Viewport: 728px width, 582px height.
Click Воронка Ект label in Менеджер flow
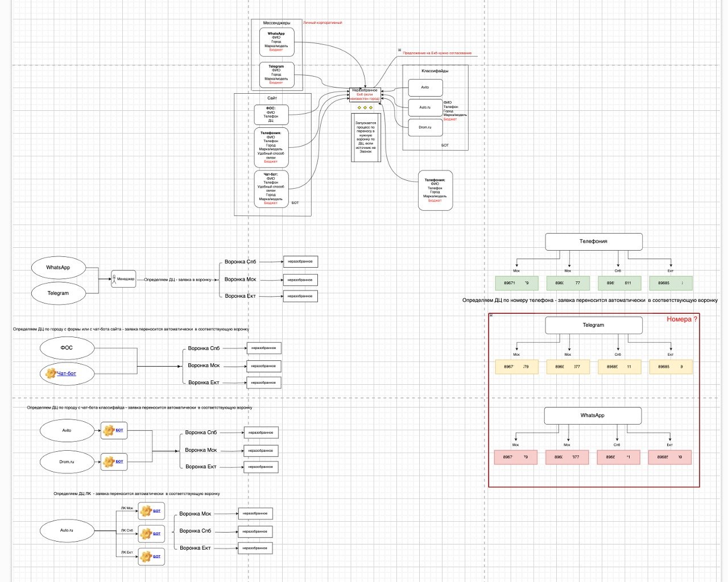pos(241,296)
